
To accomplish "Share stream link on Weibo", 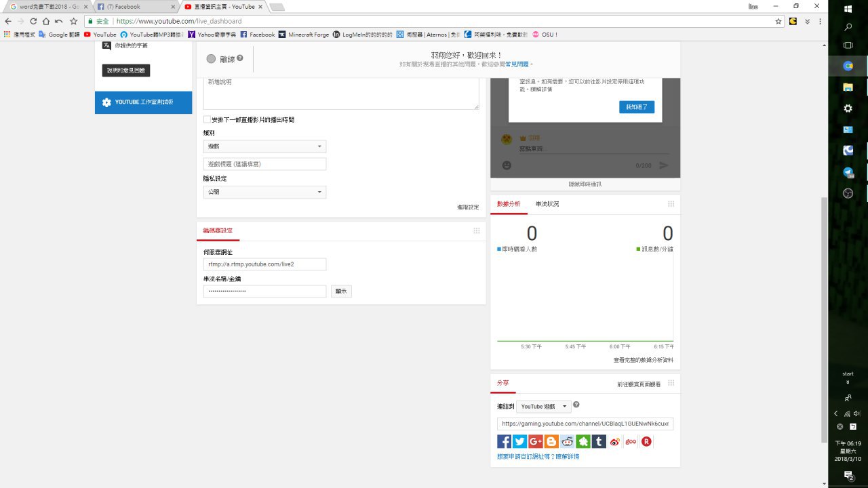I will point(614,441).
